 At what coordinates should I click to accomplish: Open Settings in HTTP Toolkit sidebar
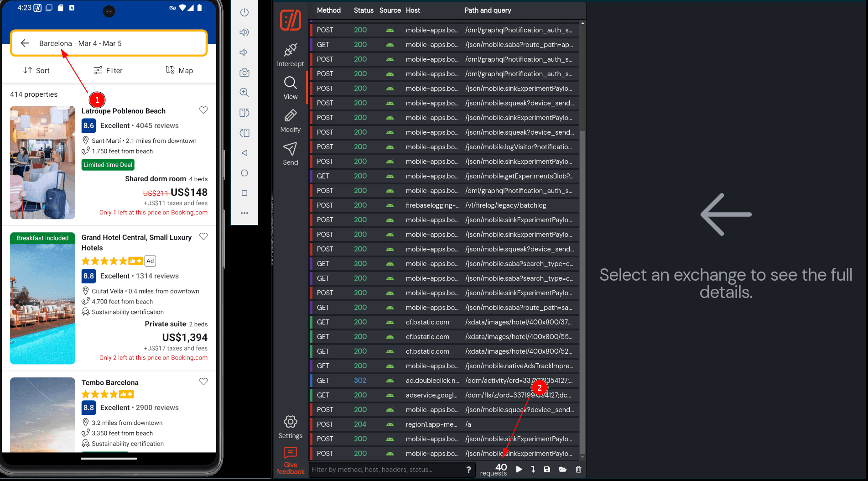pyautogui.click(x=290, y=427)
